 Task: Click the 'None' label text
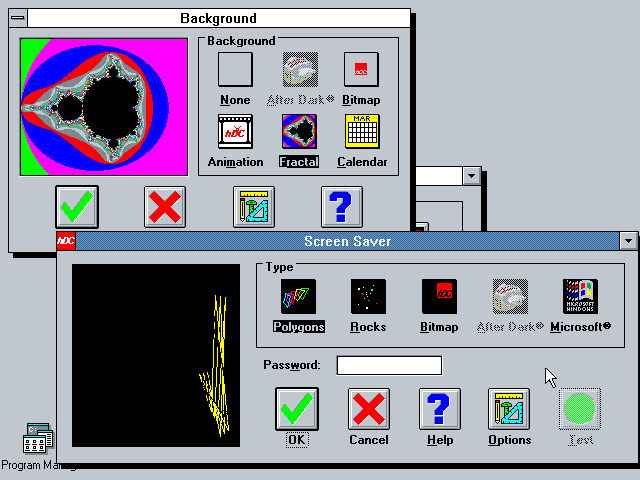pos(235,100)
